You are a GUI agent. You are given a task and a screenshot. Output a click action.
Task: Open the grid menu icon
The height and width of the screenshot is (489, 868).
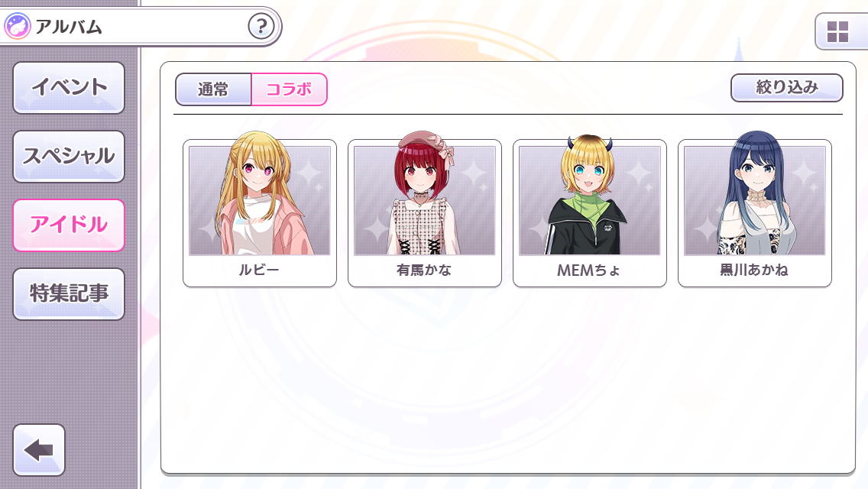[x=837, y=32]
